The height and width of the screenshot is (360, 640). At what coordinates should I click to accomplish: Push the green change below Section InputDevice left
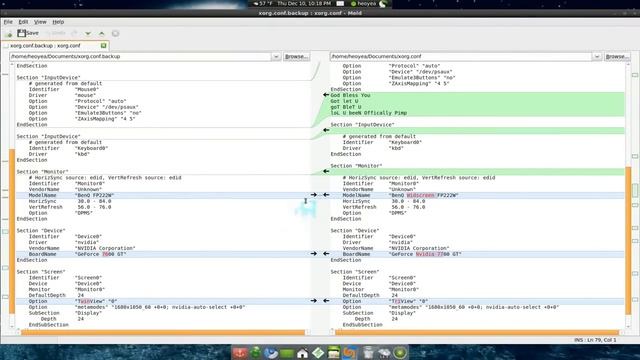click(x=326, y=130)
